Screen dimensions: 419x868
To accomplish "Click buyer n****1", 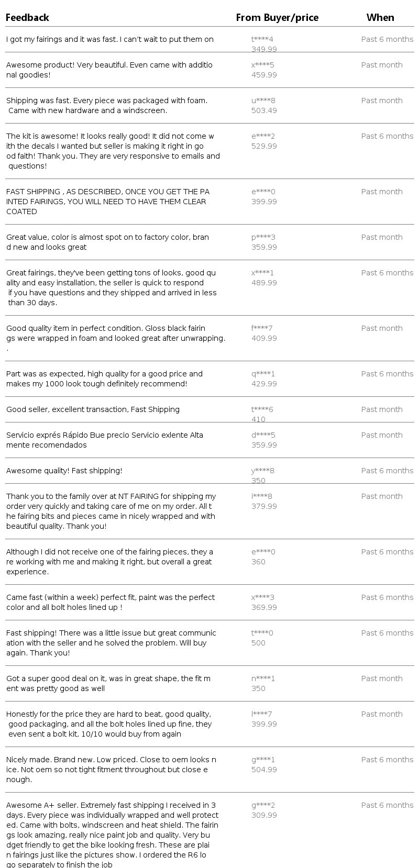I will point(263,678).
